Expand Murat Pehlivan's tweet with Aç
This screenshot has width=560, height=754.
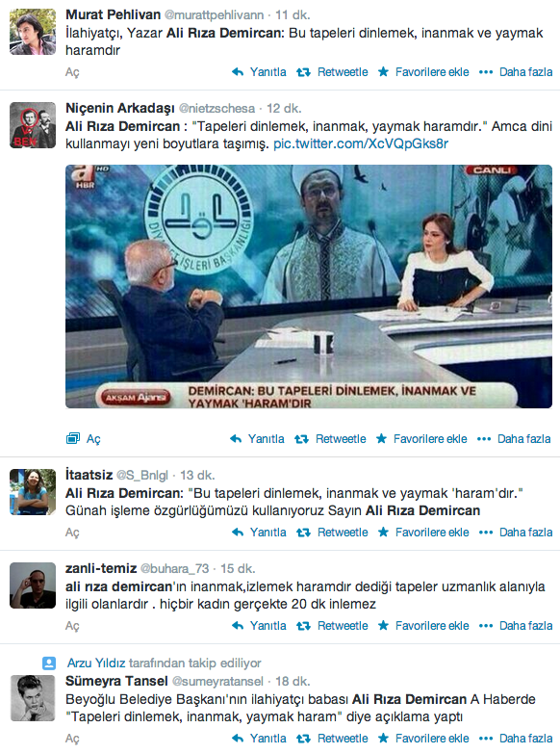click(x=72, y=72)
